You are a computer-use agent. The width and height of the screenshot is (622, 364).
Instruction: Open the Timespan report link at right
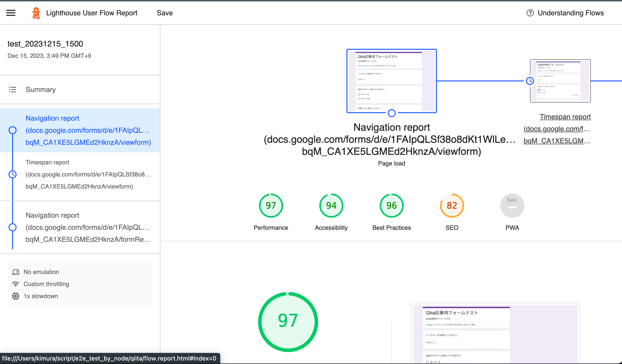pyautogui.click(x=565, y=117)
